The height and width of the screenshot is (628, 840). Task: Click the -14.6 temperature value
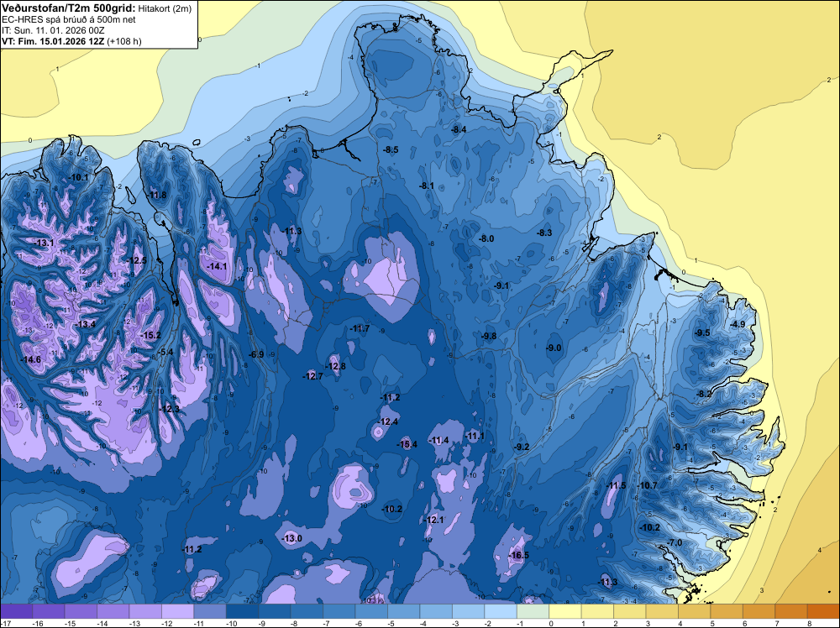coord(30,359)
